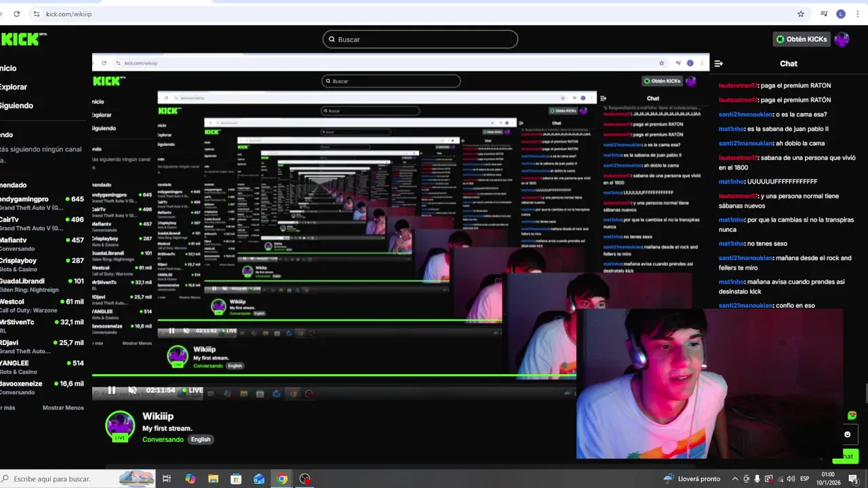Open the Wikiiip channel name
Image resolution: width=868 pixels, height=488 pixels.
[x=158, y=416]
